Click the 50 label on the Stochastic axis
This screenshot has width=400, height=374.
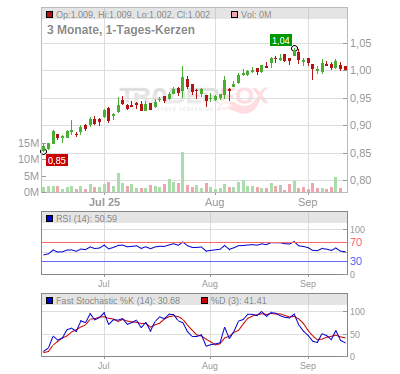click(355, 335)
